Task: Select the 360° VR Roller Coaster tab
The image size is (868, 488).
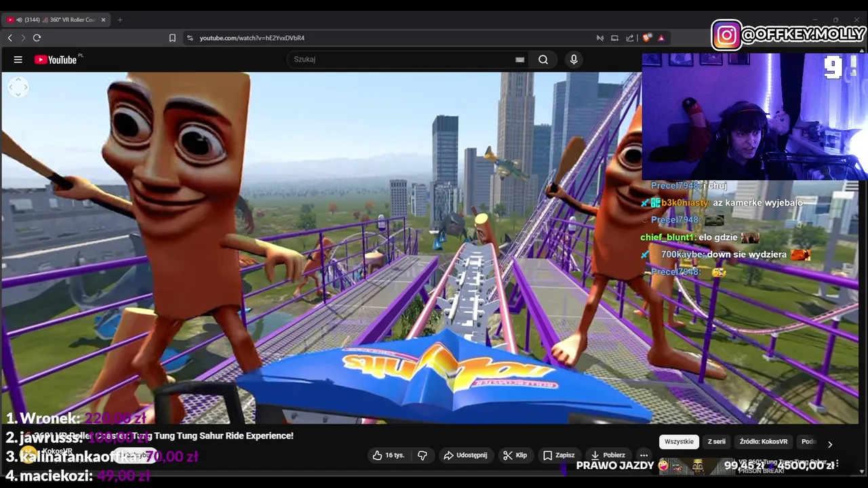Action: click(58, 20)
